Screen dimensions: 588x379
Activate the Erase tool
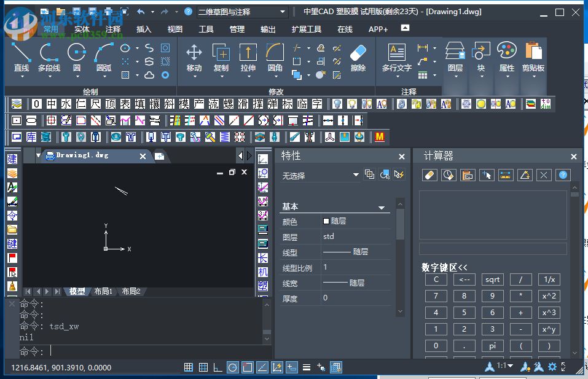(357, 55)
